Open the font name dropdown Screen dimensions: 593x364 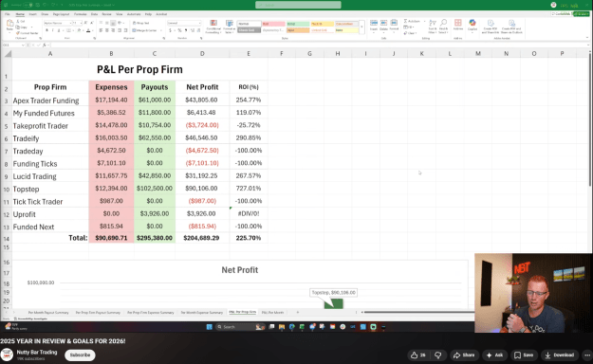coord(70,23)
